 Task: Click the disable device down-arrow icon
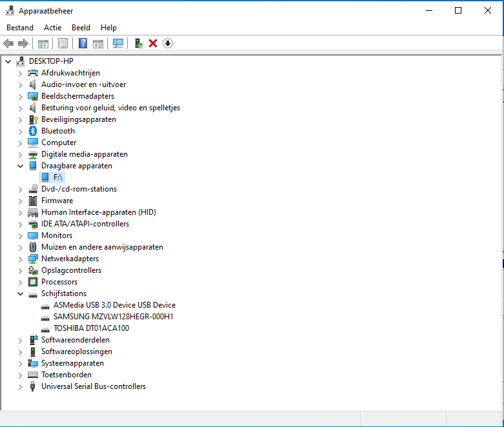point(168,43)
